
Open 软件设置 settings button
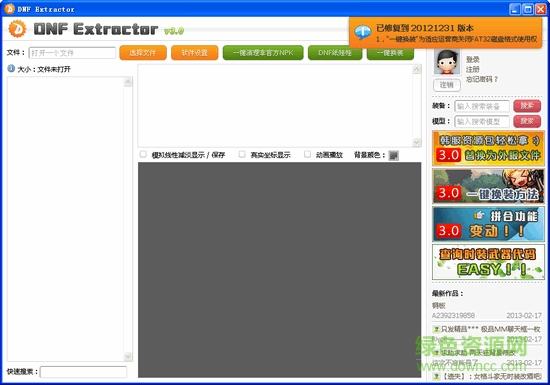195,53
